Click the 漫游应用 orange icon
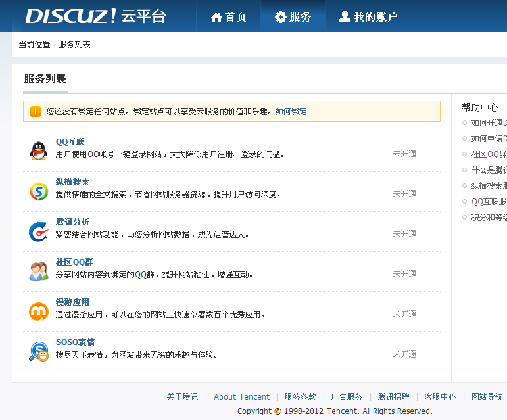The image size is (507, 420). [x=39, y=312]
